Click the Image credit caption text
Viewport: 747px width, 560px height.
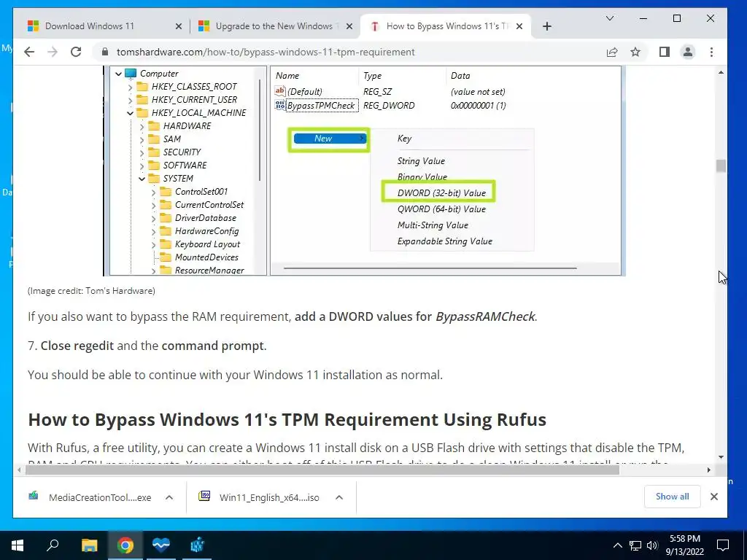pos(91,290)
